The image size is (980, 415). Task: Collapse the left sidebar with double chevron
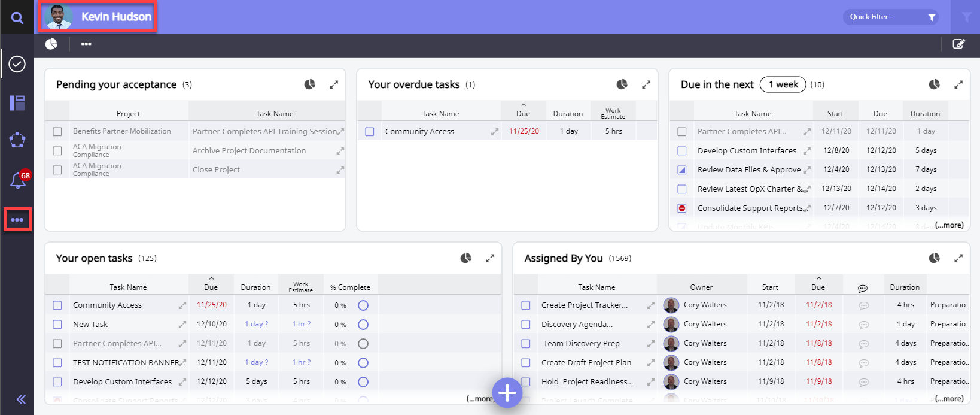point(21,399)
